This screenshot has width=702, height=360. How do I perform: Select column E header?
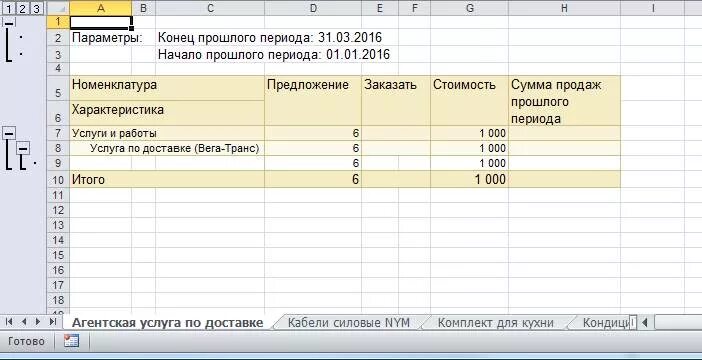380,8
